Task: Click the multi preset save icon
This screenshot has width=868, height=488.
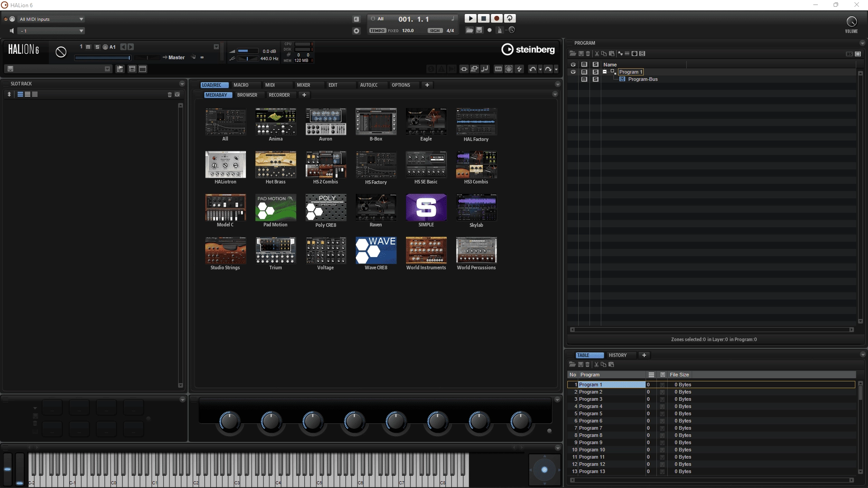Action: pyautogui.click(x=10, y=69)
